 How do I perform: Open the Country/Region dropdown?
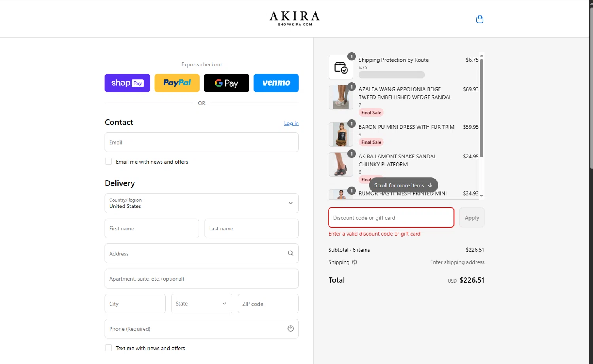pyautogui.click(x=202, y=203)
